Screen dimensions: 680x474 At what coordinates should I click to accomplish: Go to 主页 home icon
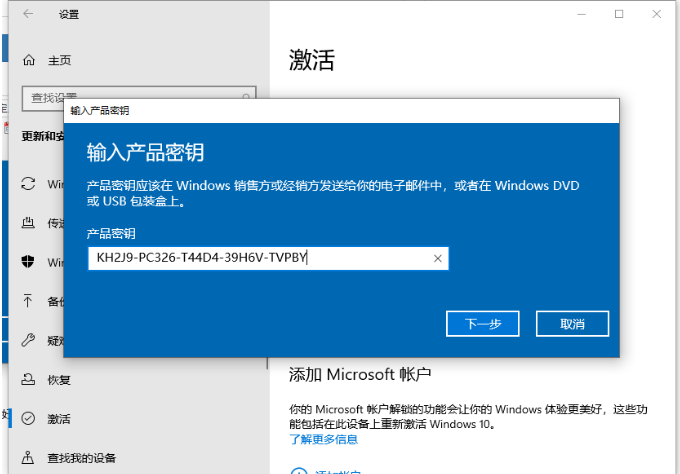(x=28, y=60)
